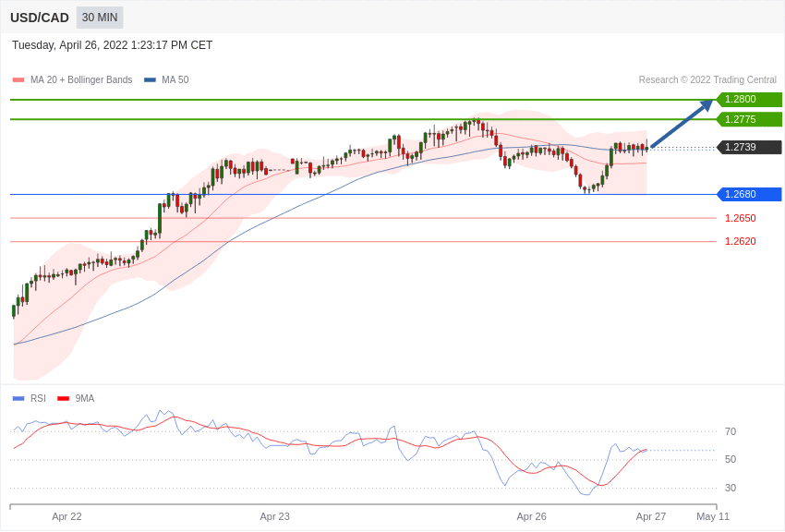
Task: Click the blue upward forecast arrow
Action: point(682,124)
